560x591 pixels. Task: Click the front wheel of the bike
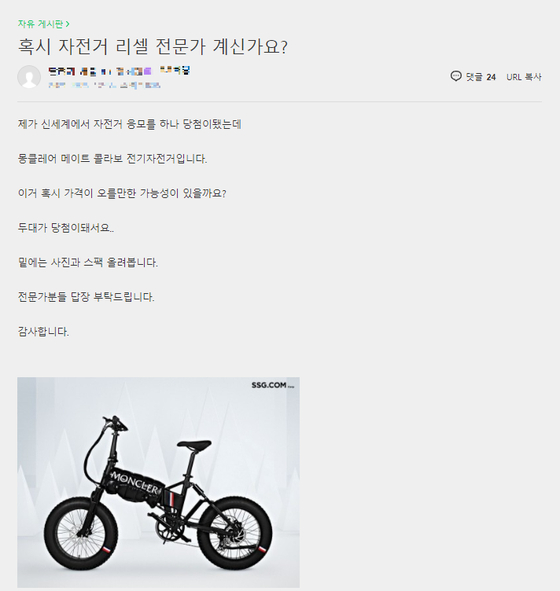[81, 534]
